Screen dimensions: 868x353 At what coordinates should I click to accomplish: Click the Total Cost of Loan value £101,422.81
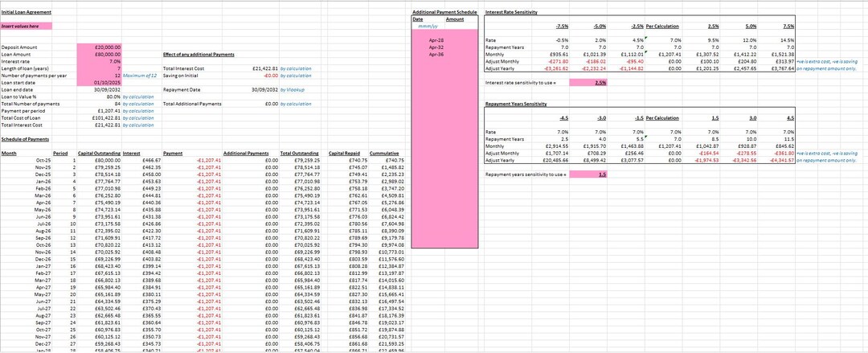[108, 118]
